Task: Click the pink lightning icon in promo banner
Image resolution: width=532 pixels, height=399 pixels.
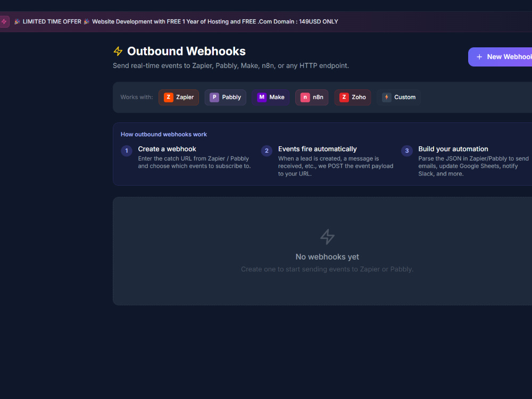Action: click(x=4, y=22)
